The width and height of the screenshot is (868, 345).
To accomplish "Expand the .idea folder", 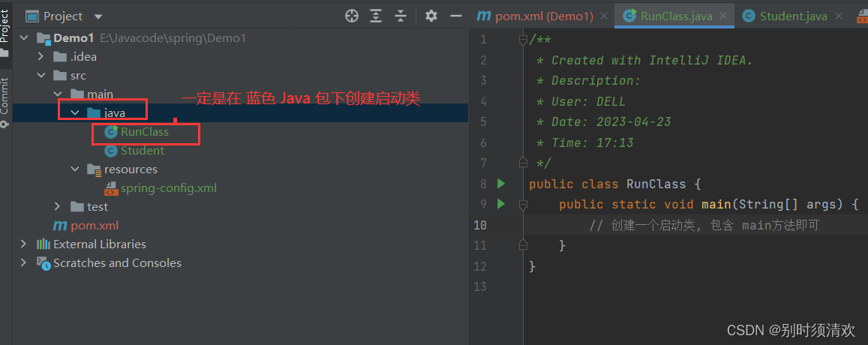I will coord(41,56).
